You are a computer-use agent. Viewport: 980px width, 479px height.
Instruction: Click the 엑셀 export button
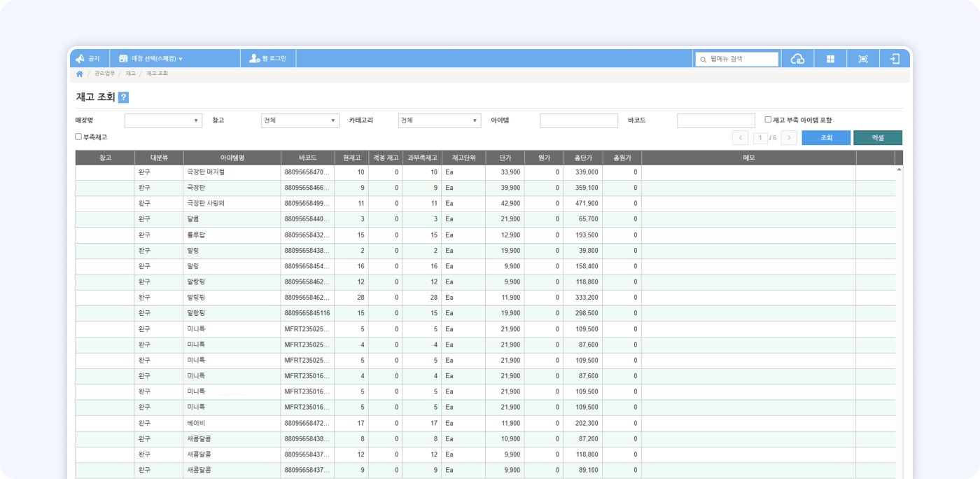[877, 138]
